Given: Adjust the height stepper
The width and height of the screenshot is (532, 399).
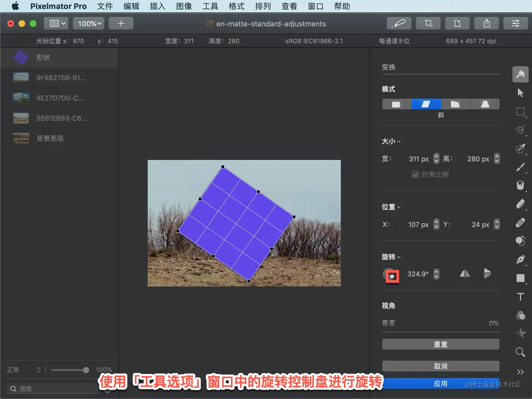Looking at the screenshot, I should pos(497,158).
